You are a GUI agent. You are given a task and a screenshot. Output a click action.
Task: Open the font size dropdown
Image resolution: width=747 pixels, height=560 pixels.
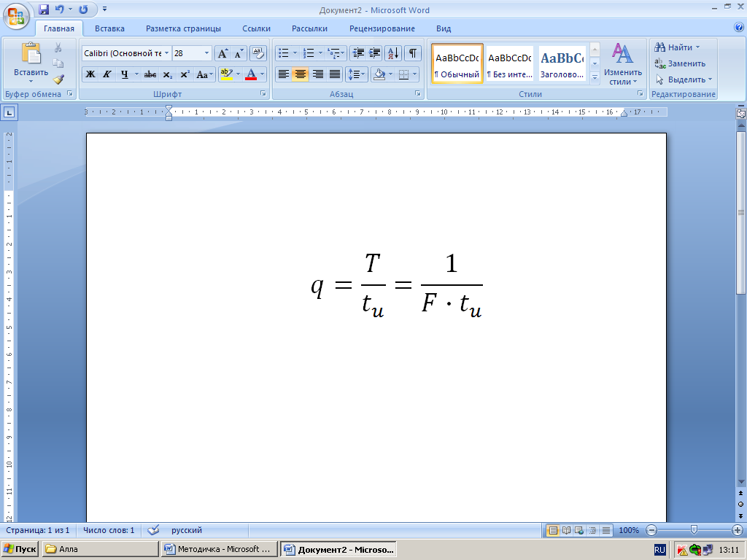tap(206, 53)
